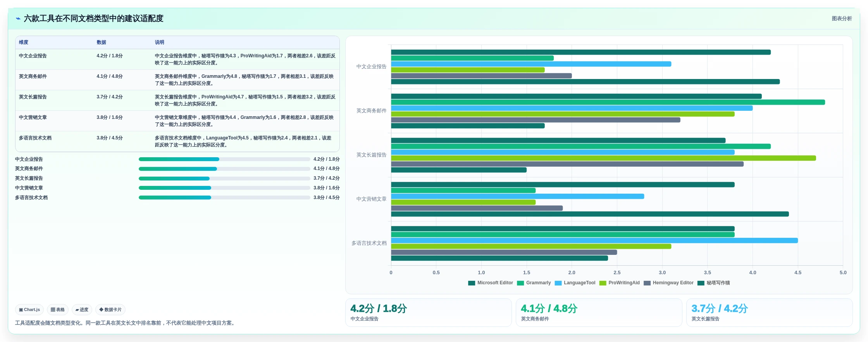Click the 多语言技术文档 progress bar track
This screenshot has height=342, width=868.
(x=224, y=198)
